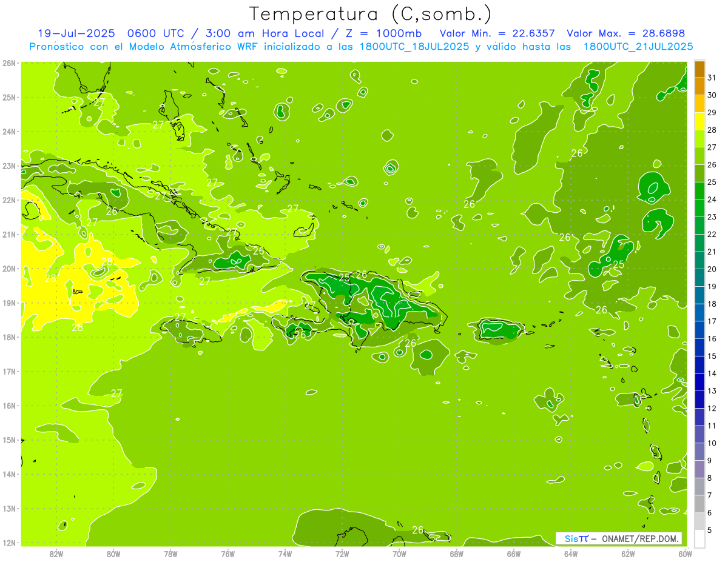Screen dimensions: 728x562
Task: Click longitude axis label "82W"
Action: pyautogui.click(x=56, y=554)
